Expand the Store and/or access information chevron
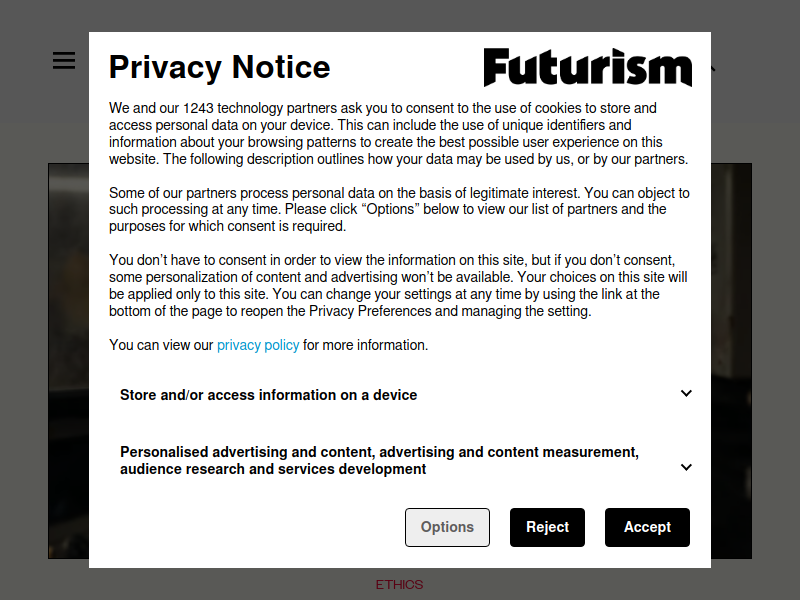800x600 pixels. tap(686, 394)
